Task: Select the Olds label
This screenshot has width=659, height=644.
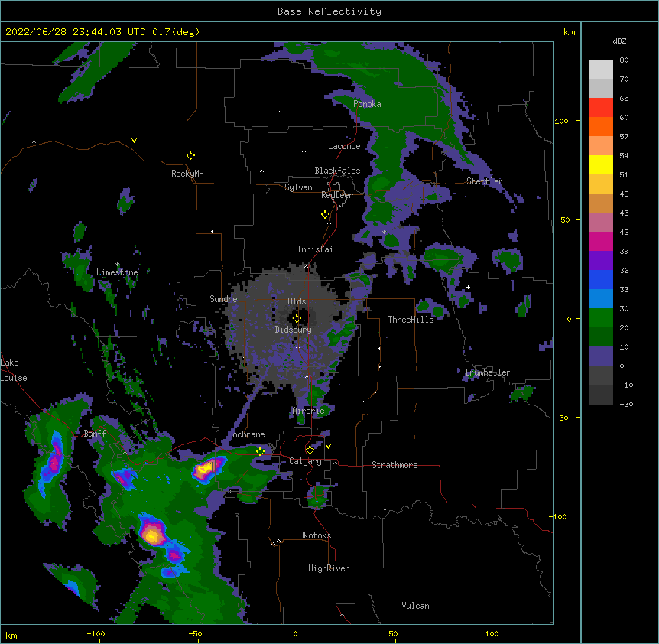Action: tap(297, 301)
